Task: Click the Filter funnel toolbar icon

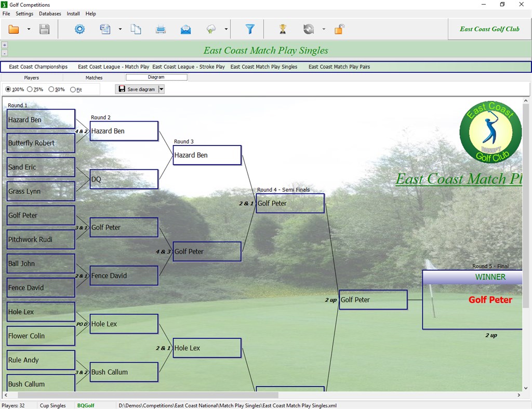Action: click(x=249, y=29)
